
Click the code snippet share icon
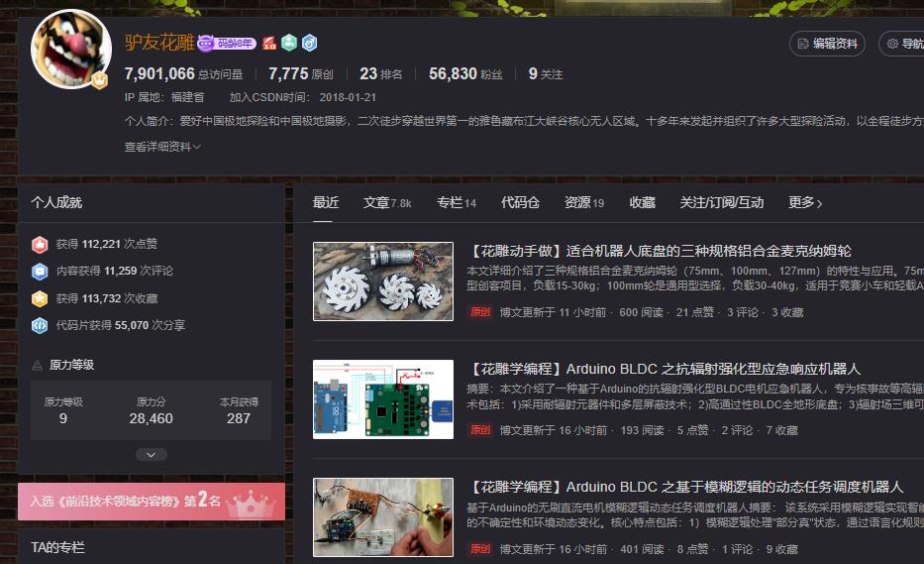click(x=40, y=325)
